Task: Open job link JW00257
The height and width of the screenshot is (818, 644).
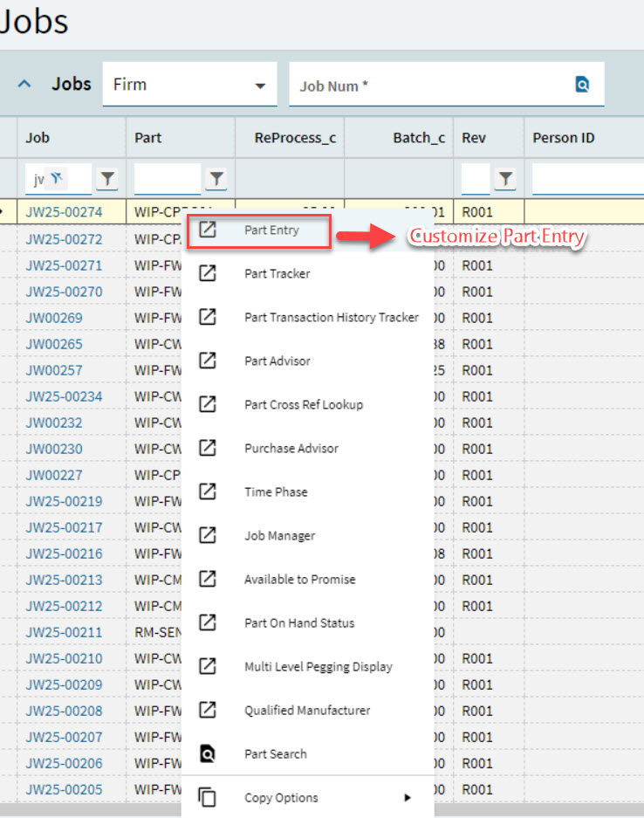Action: pyautogui.click(x=54, y=370)
